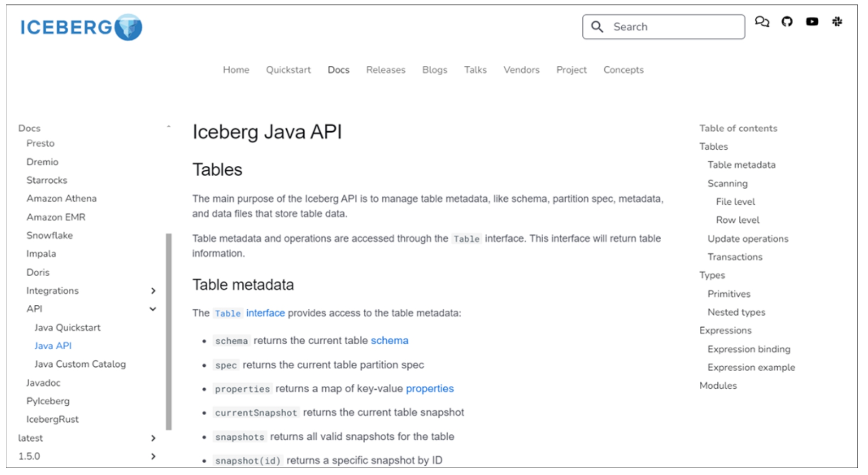Open the Releases navigation tab
The width and height of the screenshot is (868, 475).
click(385, 70)
